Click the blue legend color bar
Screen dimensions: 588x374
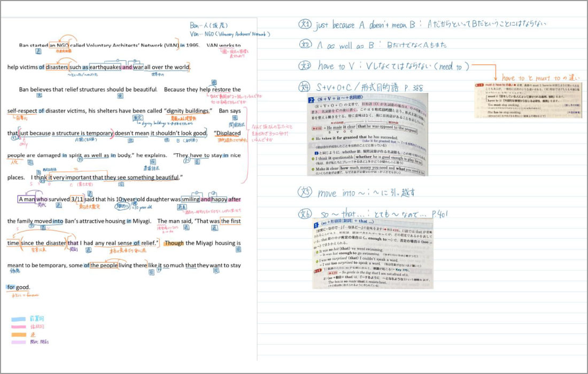[18, 320]
